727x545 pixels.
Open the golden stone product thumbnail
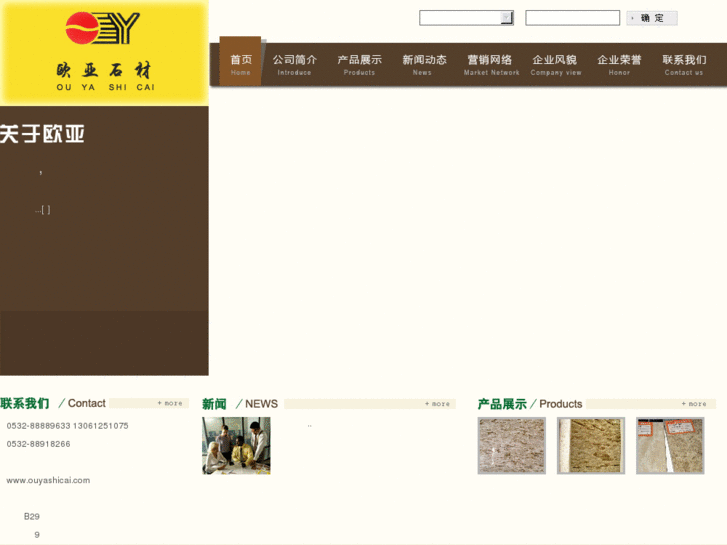(591, 445)
